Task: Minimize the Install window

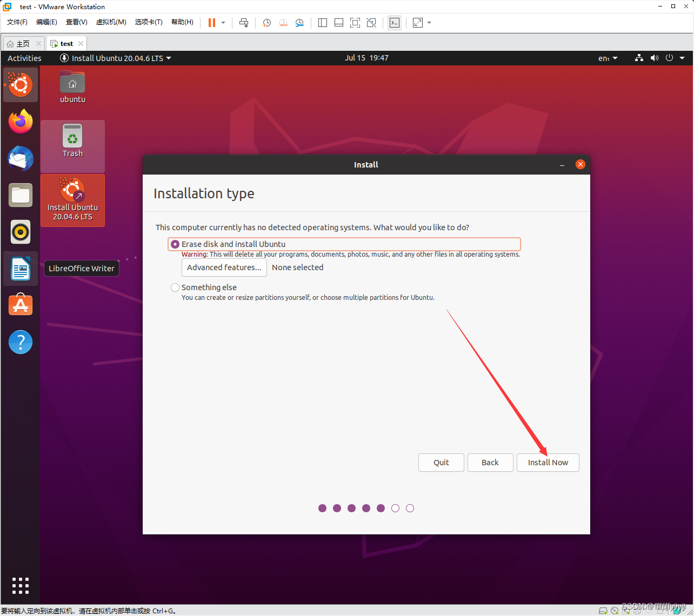Action: pyautogui.click(x=562, y=165)
